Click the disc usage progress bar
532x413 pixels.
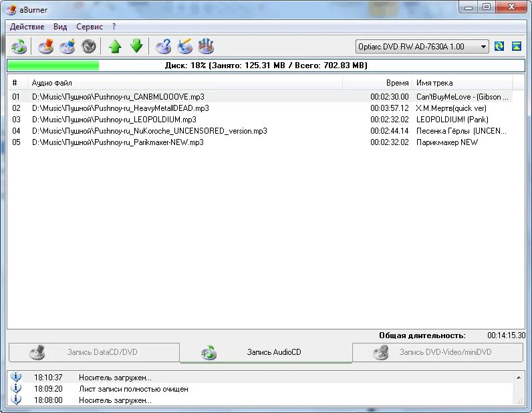[x=266, y=65]
